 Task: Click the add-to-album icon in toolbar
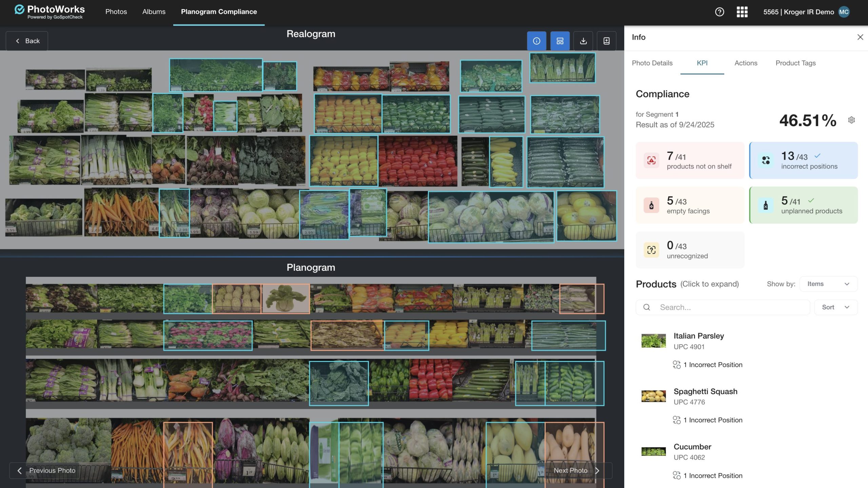click(x=607, y=41)
